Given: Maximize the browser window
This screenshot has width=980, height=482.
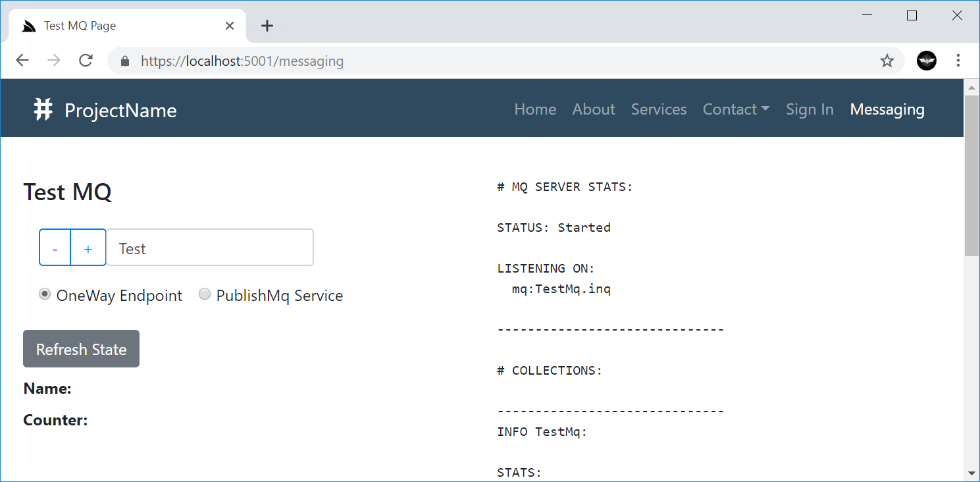Looking at the screenshot, I should pos(912,16).
